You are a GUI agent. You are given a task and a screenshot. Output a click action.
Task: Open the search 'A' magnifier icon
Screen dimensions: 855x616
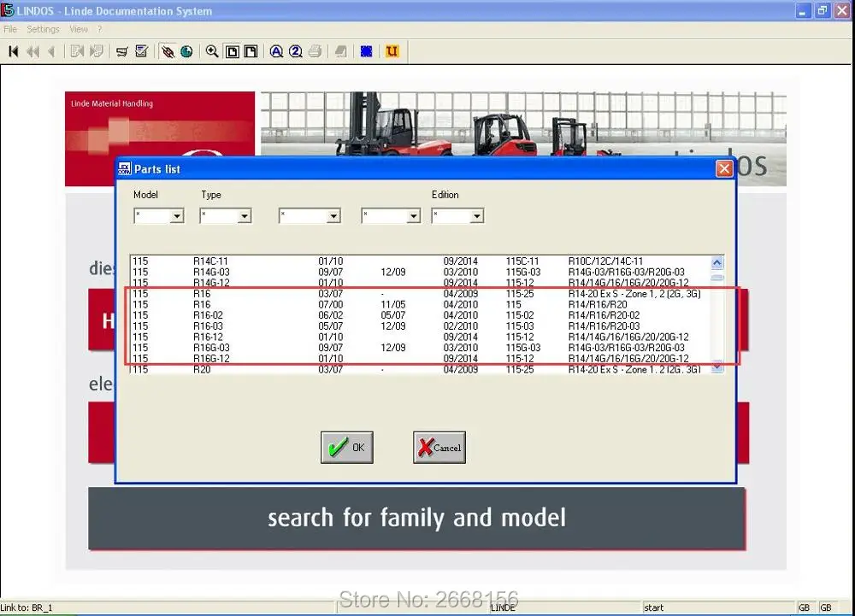(x=276, y=52)
